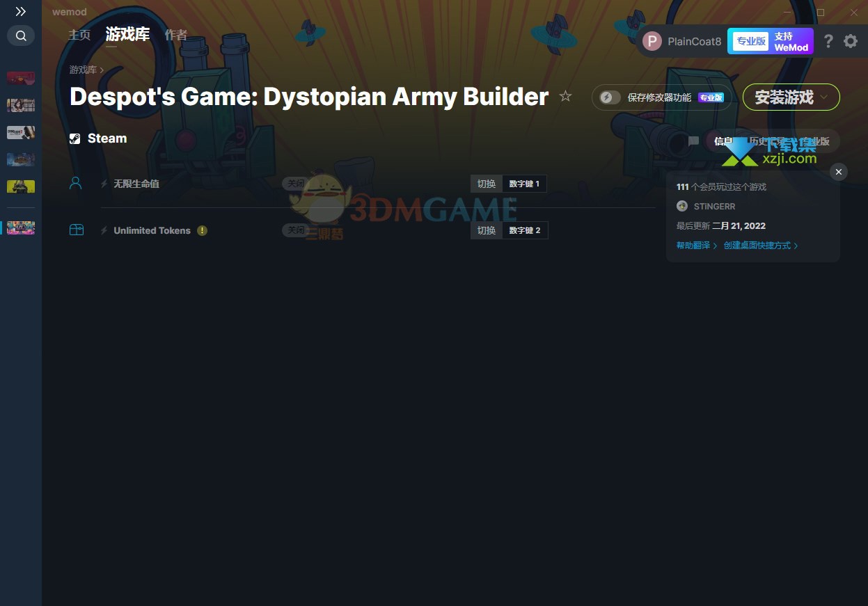Screen dimensions: 868x606
Task: Click the P avatar icon
Action: pyautogui.click(x=652, y=41)
